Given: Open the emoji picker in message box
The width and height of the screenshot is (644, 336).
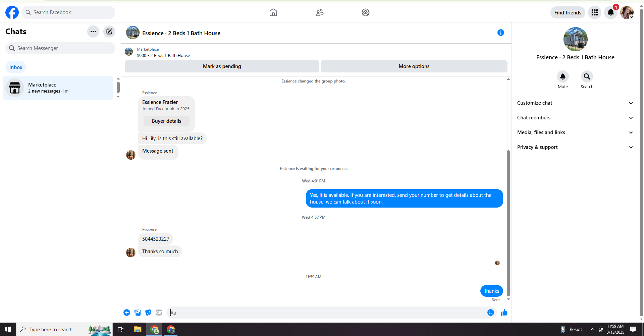Looking at the screenshot, I should click(491, 313).
